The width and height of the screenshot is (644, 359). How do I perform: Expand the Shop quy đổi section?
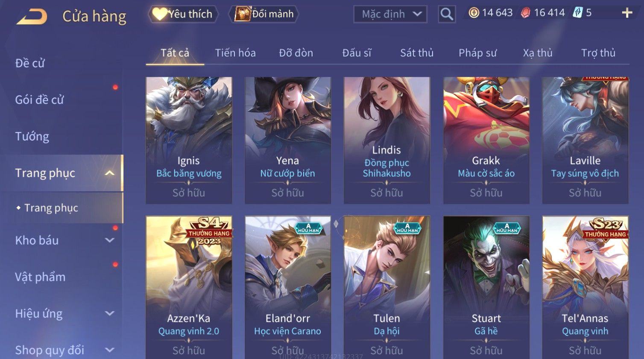coord(110,350)
